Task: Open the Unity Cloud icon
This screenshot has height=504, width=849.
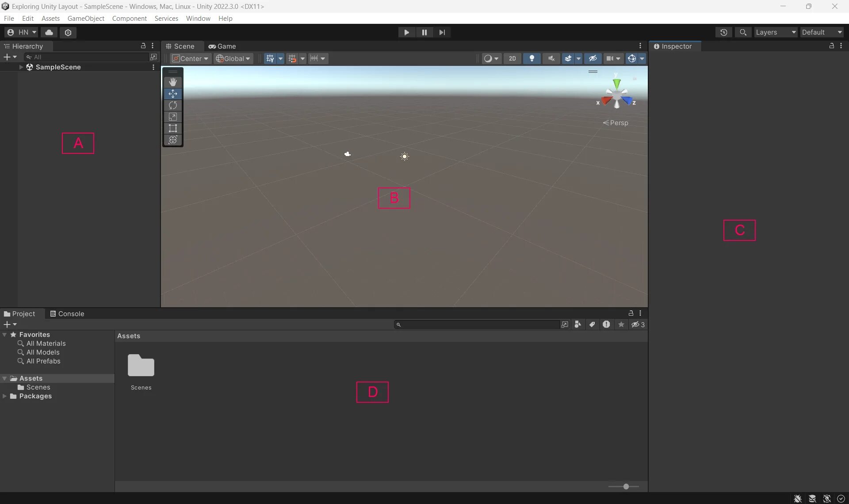Action: pyautogui.click(x=49, y=32)
